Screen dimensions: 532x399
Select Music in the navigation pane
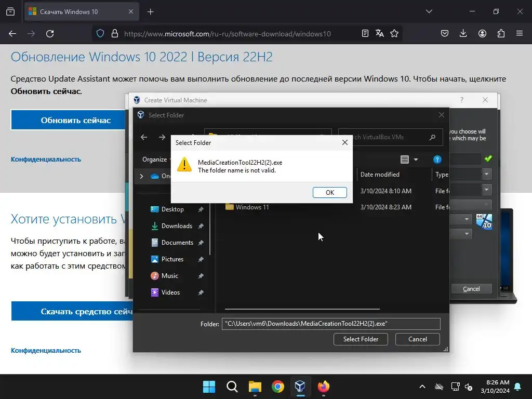click(x=169, y=276)
